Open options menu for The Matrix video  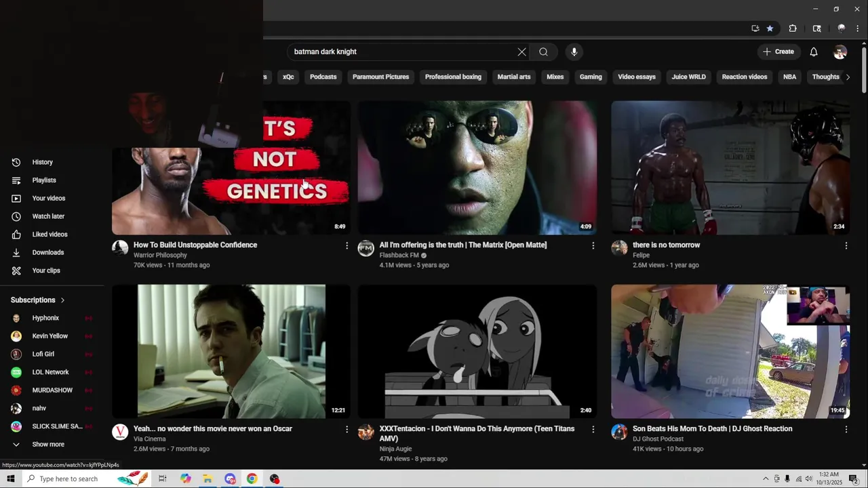coord(593,245)
